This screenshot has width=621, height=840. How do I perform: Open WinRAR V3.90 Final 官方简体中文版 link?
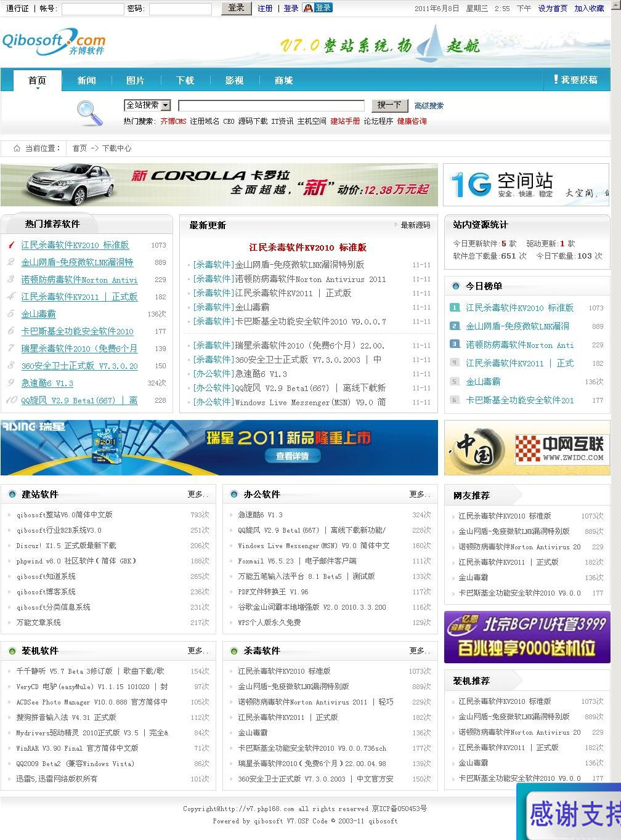(77, 748)
